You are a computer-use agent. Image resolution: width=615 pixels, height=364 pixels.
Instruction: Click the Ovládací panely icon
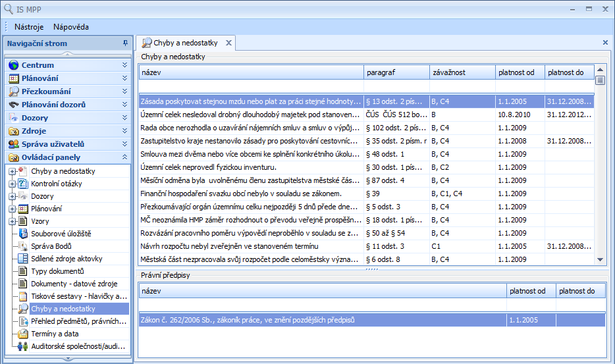click(x=14, y=157)
